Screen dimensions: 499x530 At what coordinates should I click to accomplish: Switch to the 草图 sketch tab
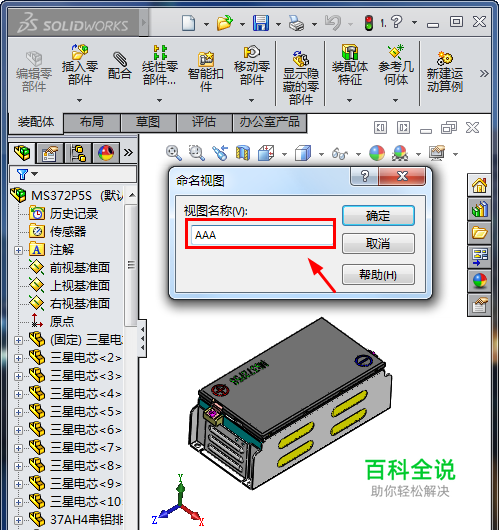pos(148,122)
